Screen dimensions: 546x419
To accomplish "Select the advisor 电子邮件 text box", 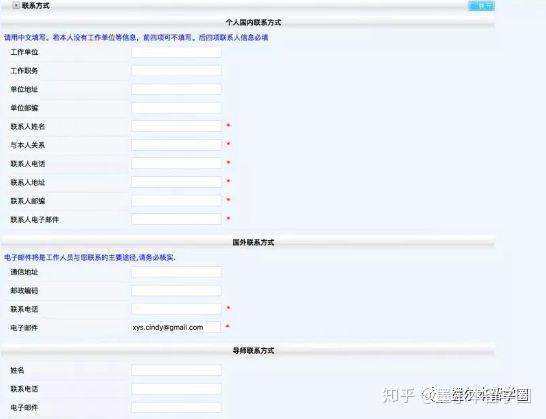I will pos(176,408).
